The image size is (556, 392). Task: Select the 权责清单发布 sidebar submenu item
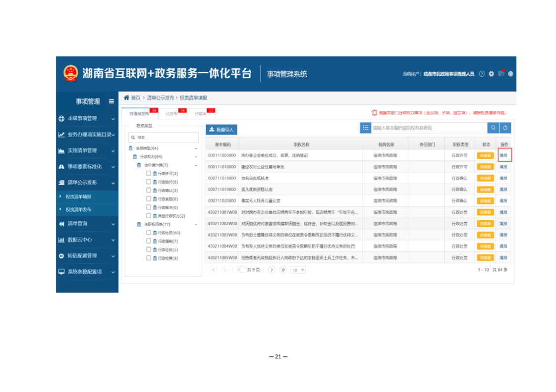[78, 209]
